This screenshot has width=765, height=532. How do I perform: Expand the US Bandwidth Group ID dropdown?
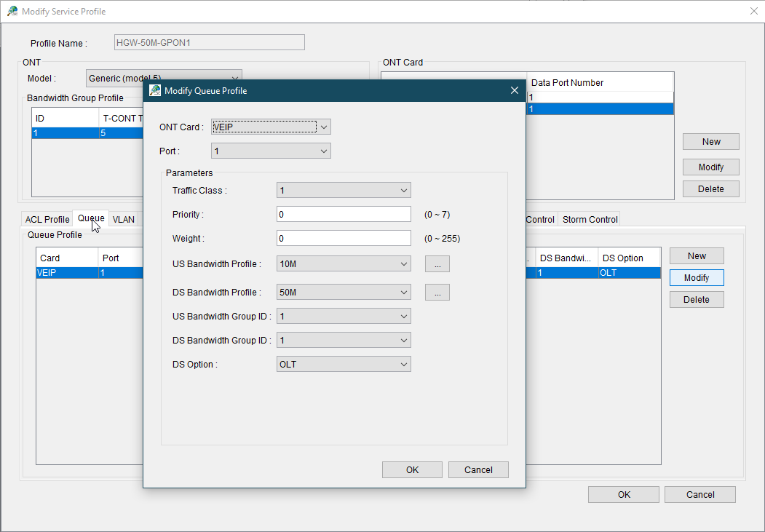[x=344, y=317]
